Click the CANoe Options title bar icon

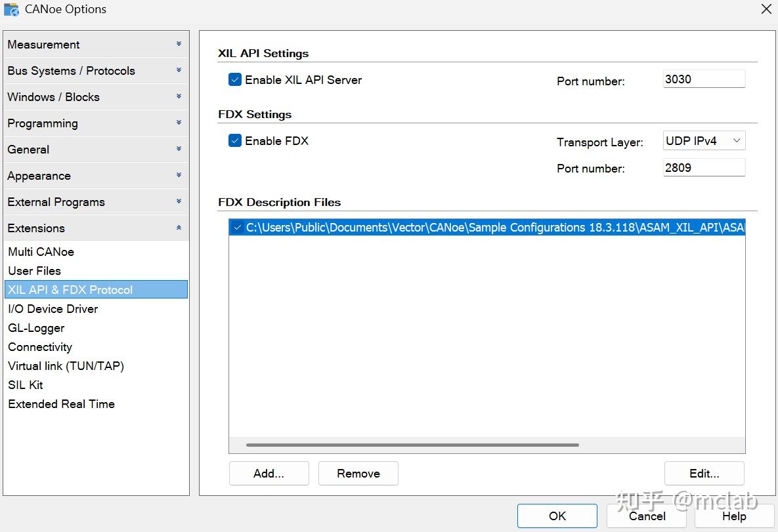pos(11,10)
